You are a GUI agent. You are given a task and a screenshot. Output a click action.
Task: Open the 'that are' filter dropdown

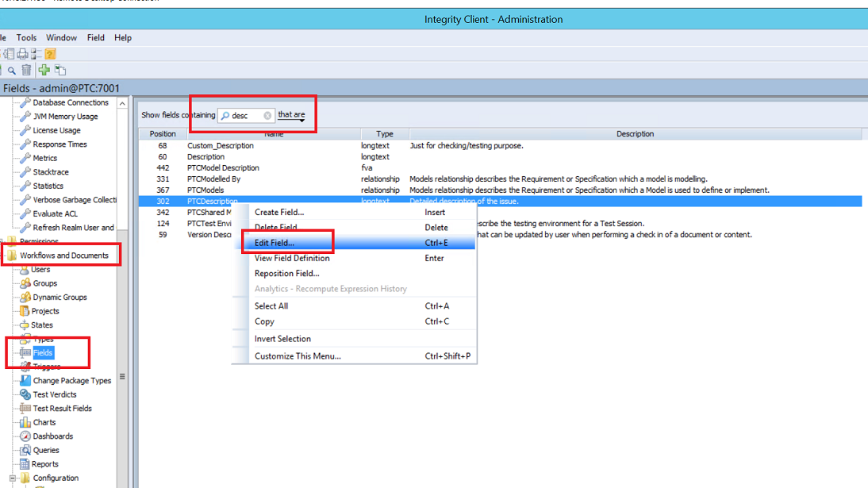tap(292, 116)
